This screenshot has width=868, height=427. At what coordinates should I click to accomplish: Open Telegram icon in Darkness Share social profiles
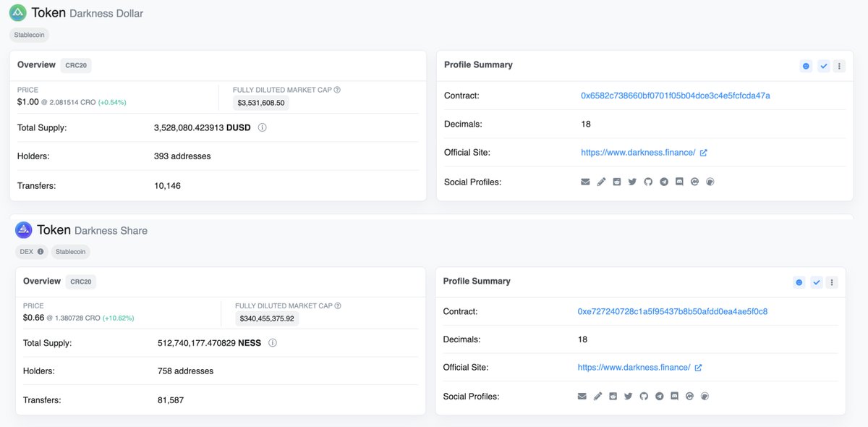point(659,396)
